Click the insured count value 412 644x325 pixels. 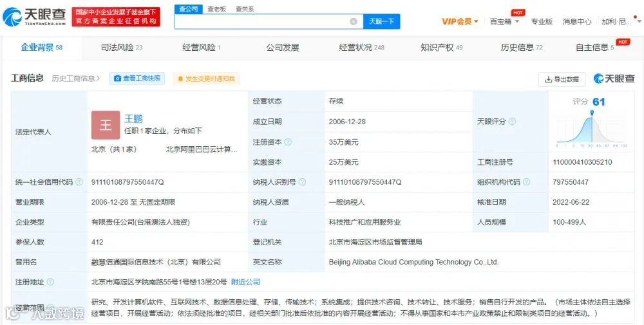pyautogui.click(x=97, y=242)
